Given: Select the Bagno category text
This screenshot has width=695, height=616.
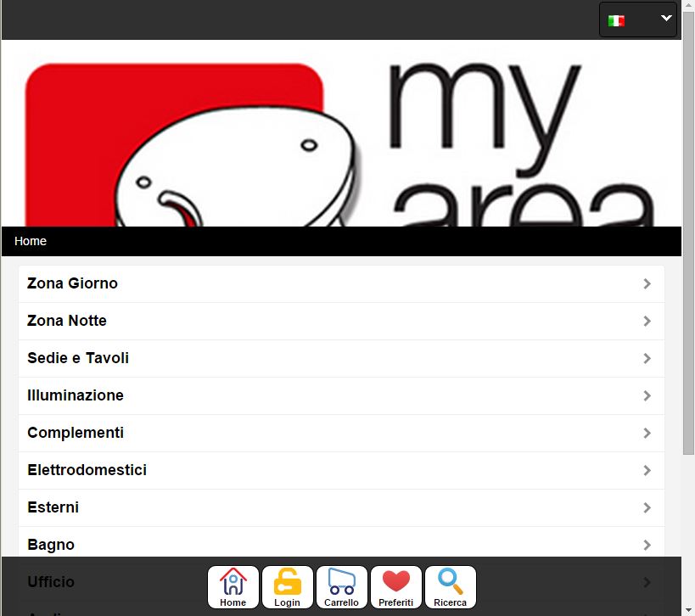Looking at the screenshot, I should click(51, 545).
